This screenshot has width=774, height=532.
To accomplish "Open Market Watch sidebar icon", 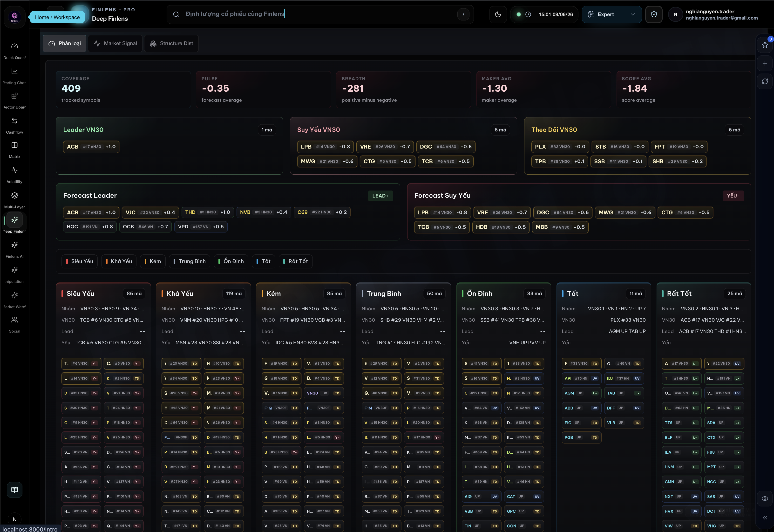I will pyautogui.click(x=14, y=300).
